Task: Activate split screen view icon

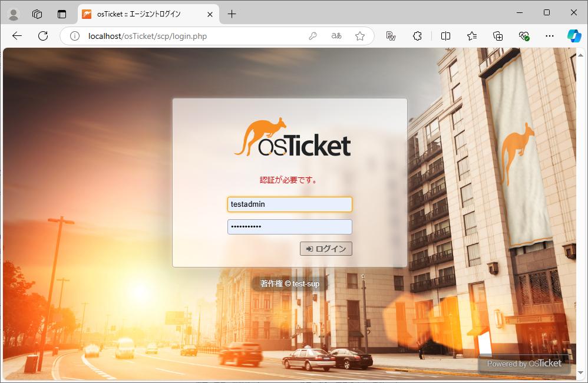Action: point(445,36)
